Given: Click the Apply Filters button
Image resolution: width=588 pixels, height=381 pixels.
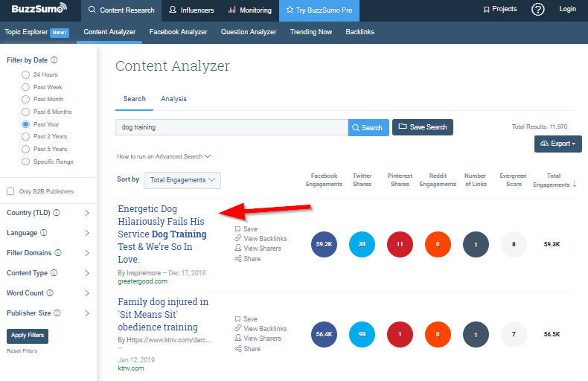Looking at the screenshot, I should coord(28,336).
